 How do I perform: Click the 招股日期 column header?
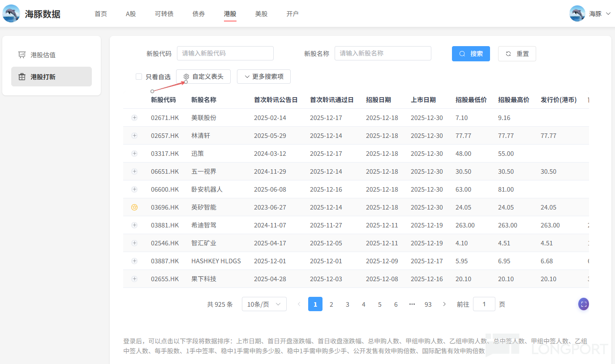(x=378, y=100)
